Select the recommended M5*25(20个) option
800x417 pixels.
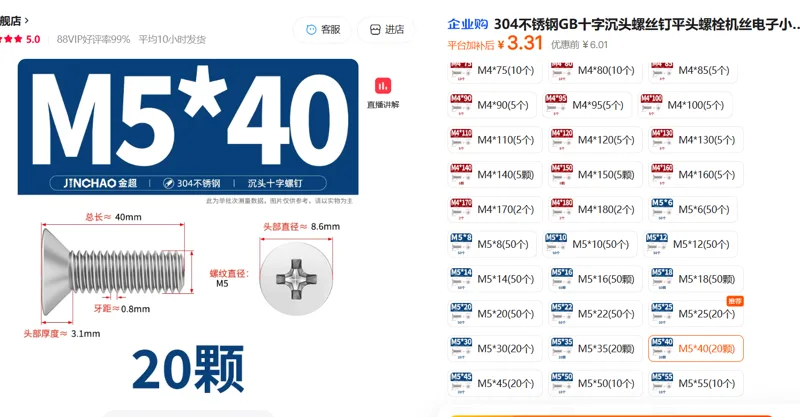pyautogui.click(x=696, y=313)
